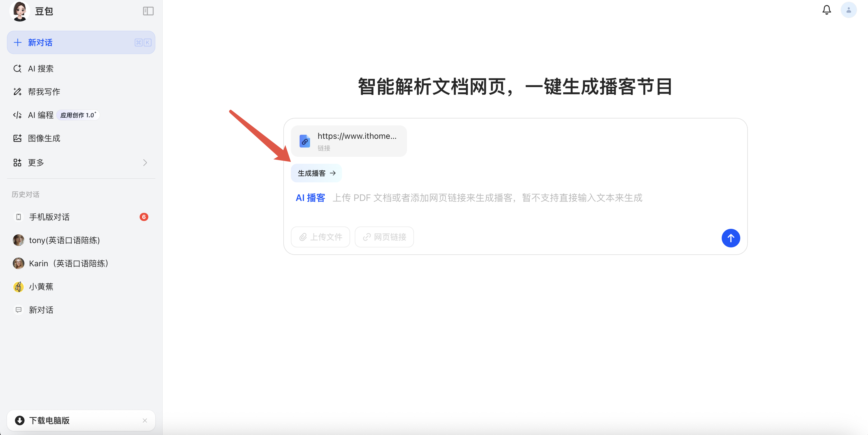Viewport: 868px width, 435px height.
Task: Open AI 搜索 from the sidebar
Action: [x=81, y=69]
